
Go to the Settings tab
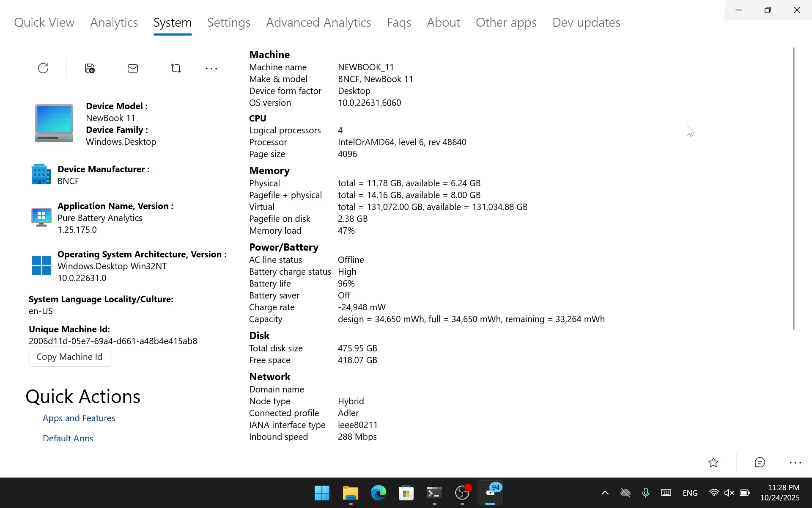point(228,22)
